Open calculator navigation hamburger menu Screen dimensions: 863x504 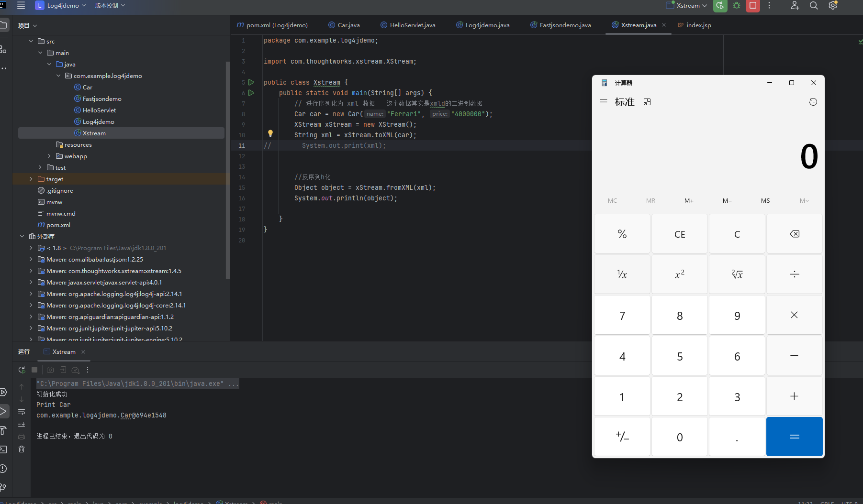coord(604,102)
